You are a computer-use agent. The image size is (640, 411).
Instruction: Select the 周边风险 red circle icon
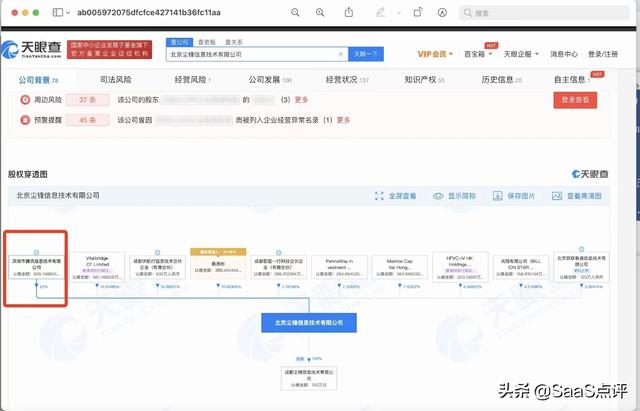tap(25, 100)
